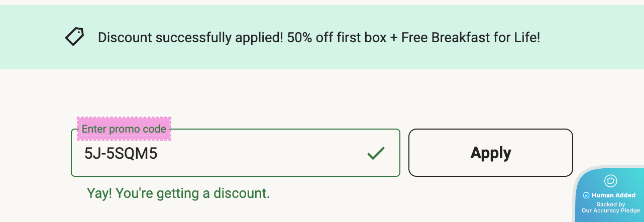
Task: Click 'Discount successfully applied!' banner text
Action: [x=190, y=37]
